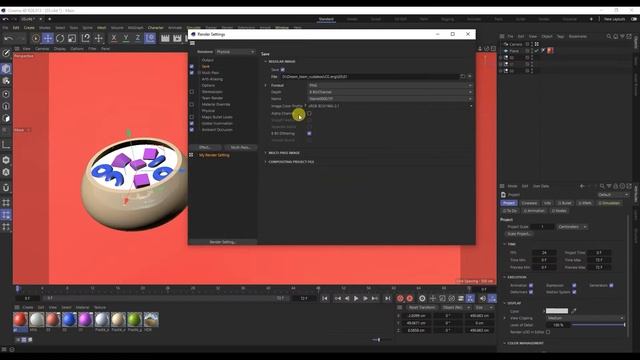Adjust the Level of Detail slider
Screen dimensions: 640x360
(x=598, y=325)
